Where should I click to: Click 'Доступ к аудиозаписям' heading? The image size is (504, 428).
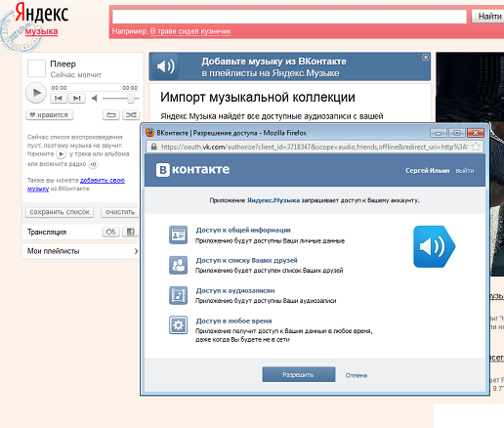235,290
